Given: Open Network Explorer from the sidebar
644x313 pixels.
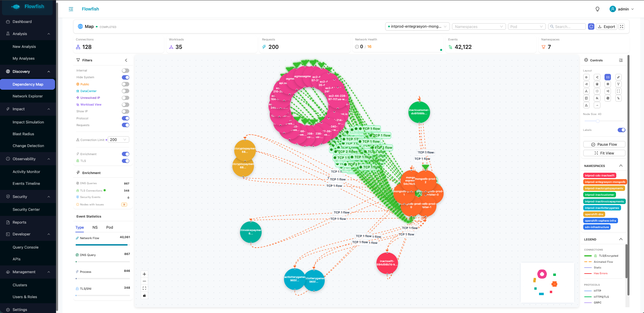Looking at the screenshot, I should click(28, 96).
